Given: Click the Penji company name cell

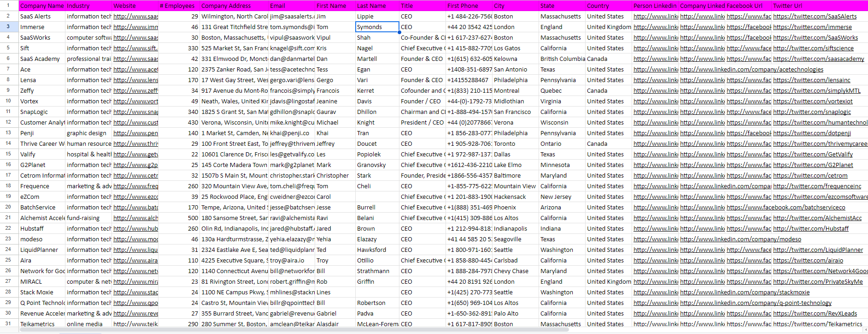Looking at the screenshot, I should click(x=42, y=133).
